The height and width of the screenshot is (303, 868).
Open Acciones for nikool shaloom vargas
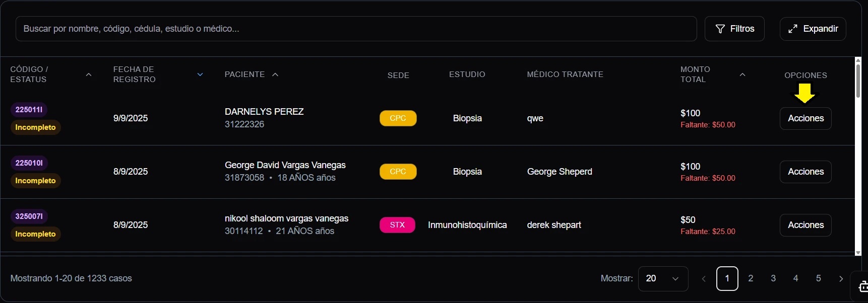click(805, 225)
